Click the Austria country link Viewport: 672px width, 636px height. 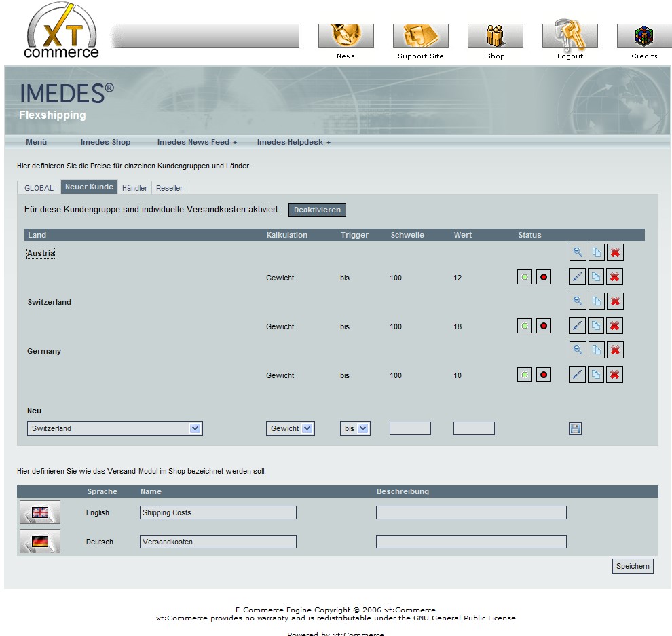click(41, 253)
